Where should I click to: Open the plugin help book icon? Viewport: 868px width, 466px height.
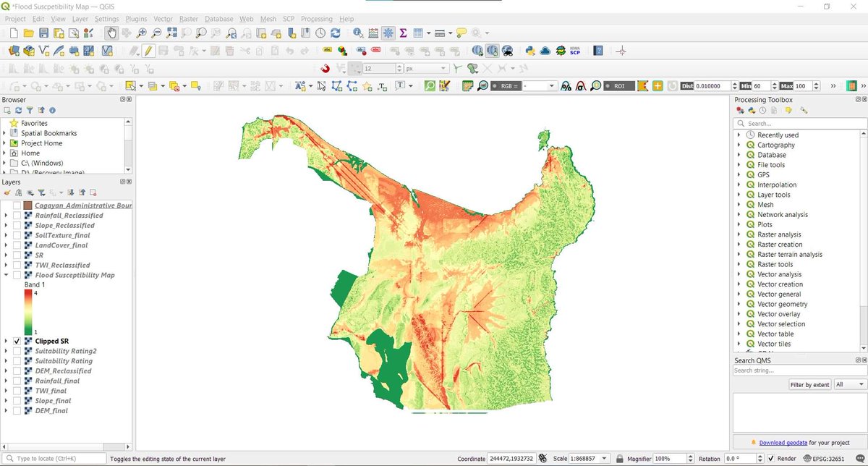598,51
